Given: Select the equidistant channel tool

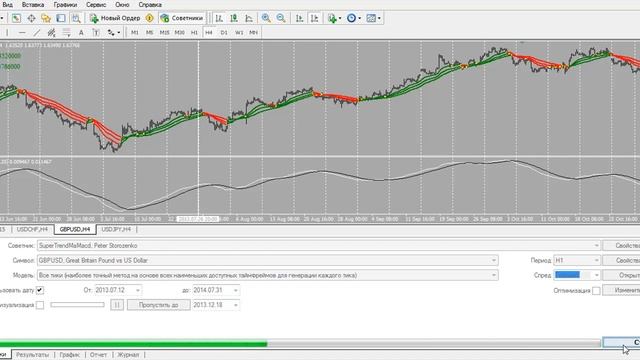Looking at the screenshot, I should (51, 32).
